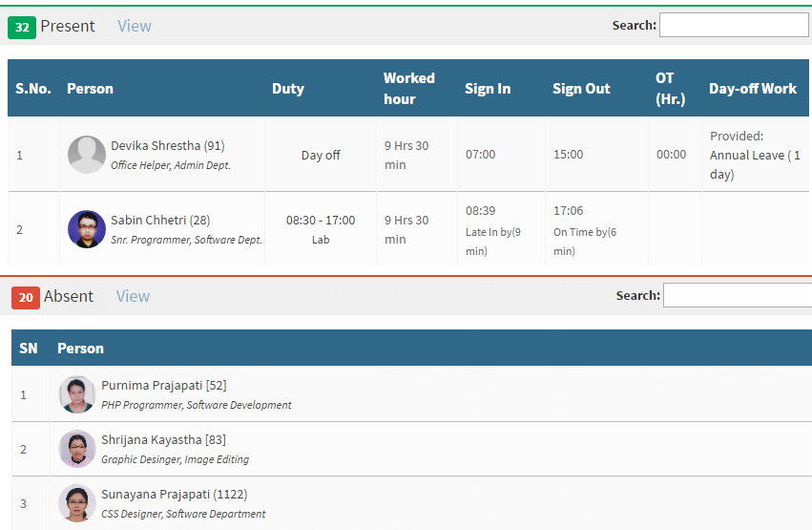The height and width of the screenshot is (530, 812).
Task: Sort by Sign Out column header
Action: pyautogui.click(x=581, y=89)
